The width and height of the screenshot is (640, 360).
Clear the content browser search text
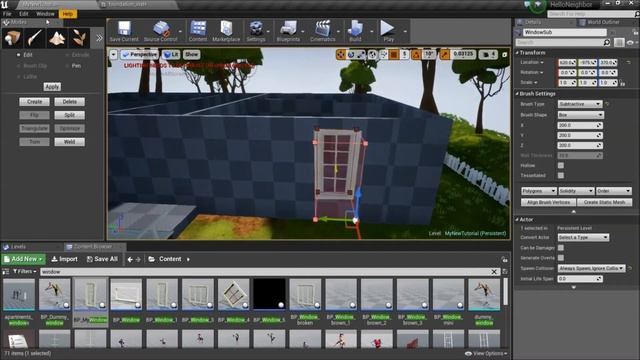point(494,271)
